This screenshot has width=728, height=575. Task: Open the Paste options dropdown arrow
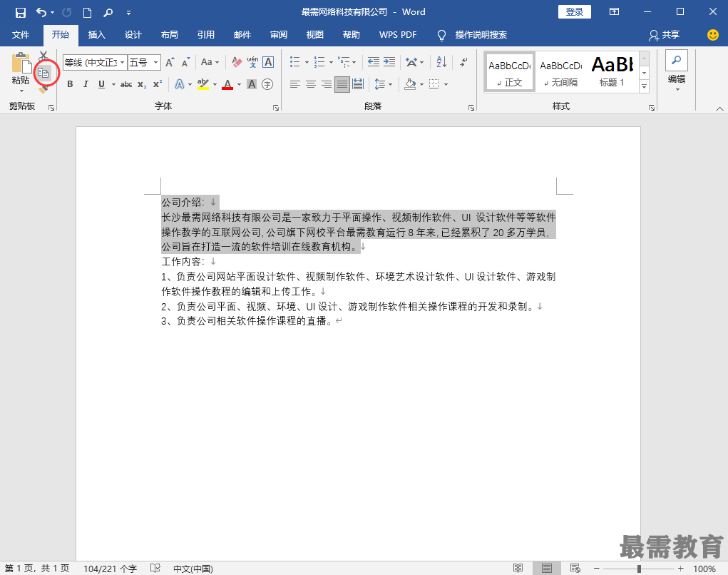pyautogui.click(x=21, y=91)
